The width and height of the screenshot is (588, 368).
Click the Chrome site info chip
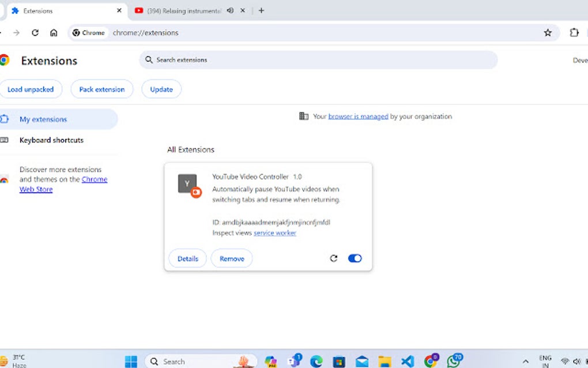[88, 33]
